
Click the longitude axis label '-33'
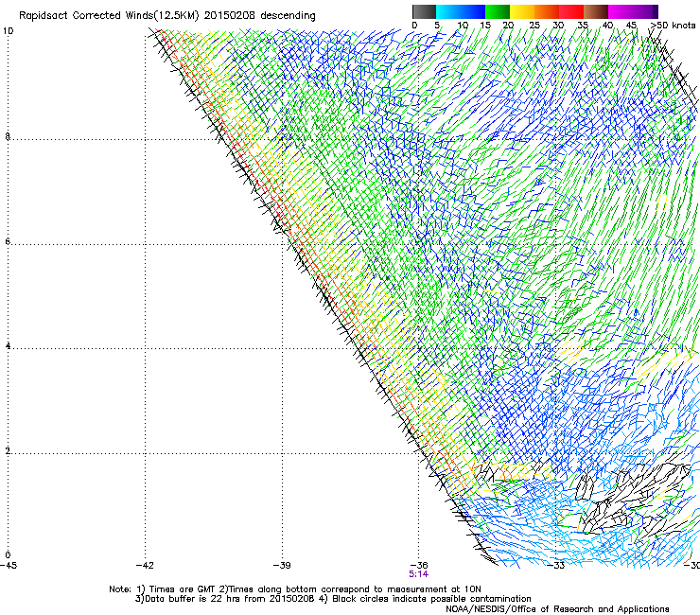pyautogui.click(x=556, y=566)
